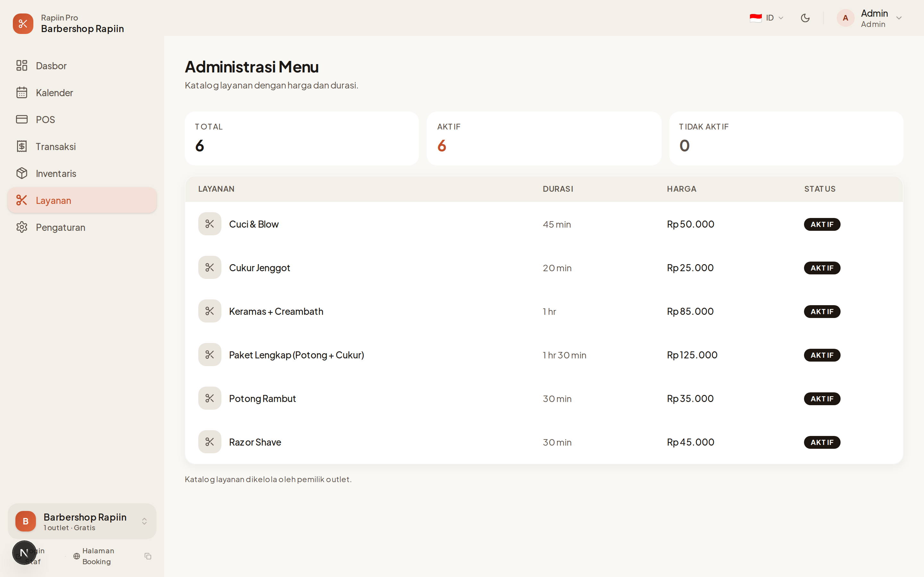Screen dimensions: 924x577
Task: Open the ID language dropdown
Action: [766, 18]
